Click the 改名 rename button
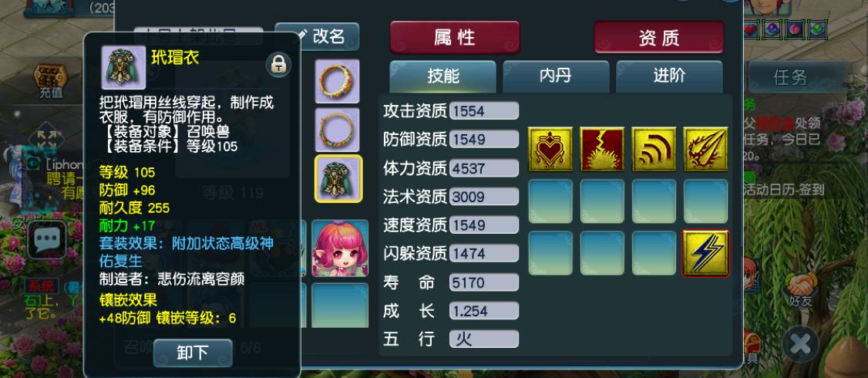Viewport: 868px width, 378px height. [x=317, y=36]
